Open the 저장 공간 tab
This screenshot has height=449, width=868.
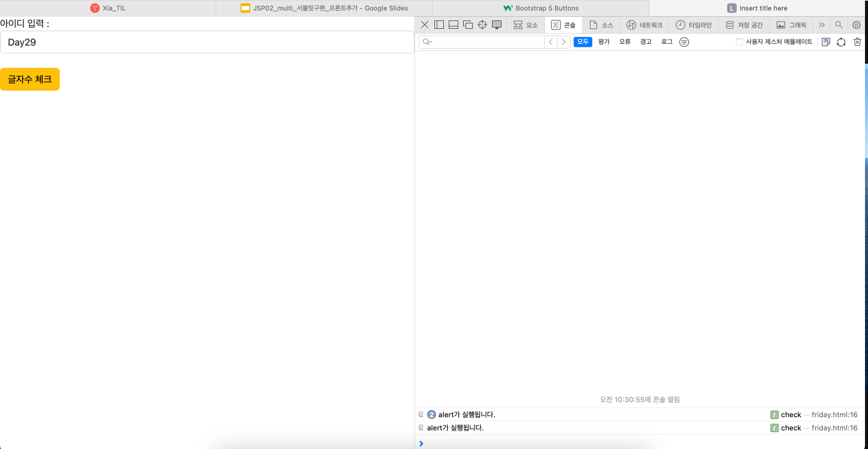[744, 25]
